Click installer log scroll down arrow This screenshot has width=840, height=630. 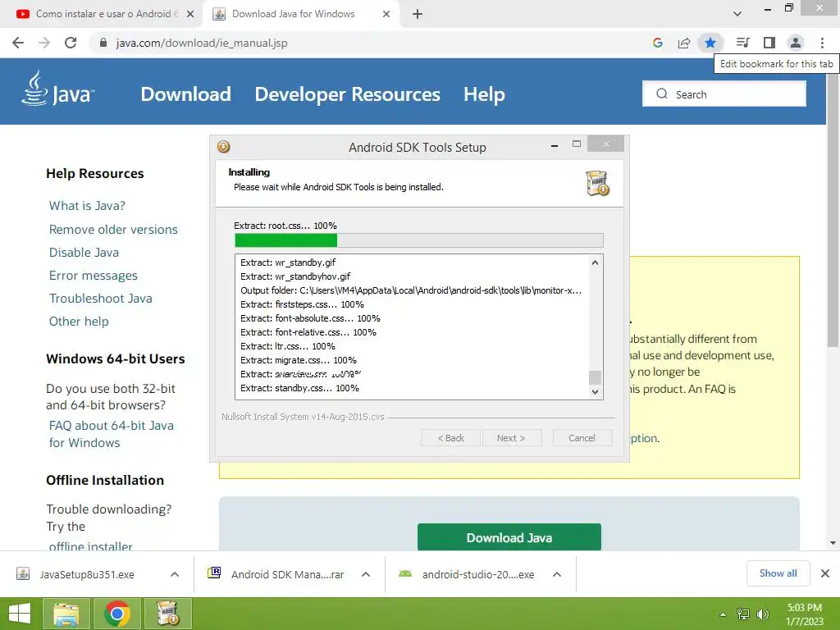595,391
